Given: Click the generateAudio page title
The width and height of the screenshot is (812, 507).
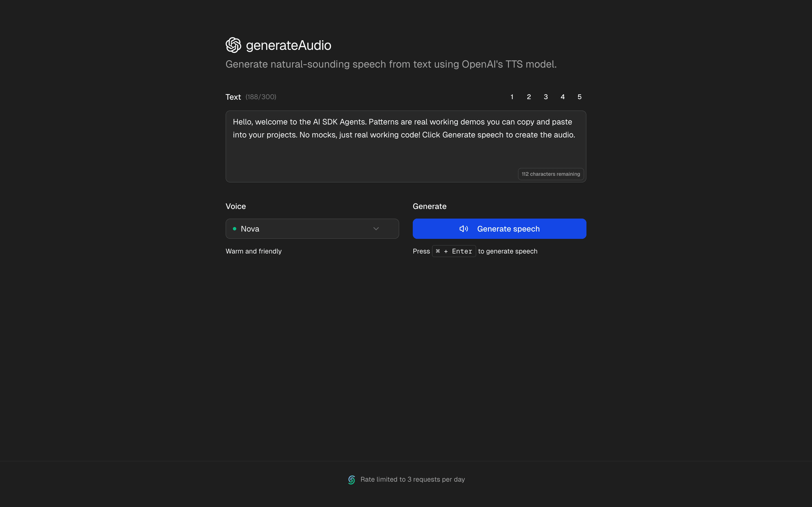Looking at the screenshot, I should (x=288, y=45).
